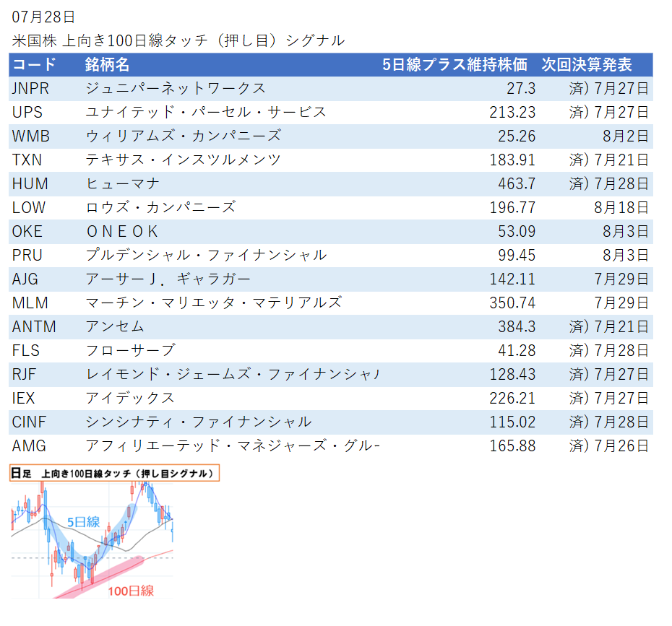
Task: Click the 07月28日 date heading
Action: pyautogui.click(x=43, y=17)
